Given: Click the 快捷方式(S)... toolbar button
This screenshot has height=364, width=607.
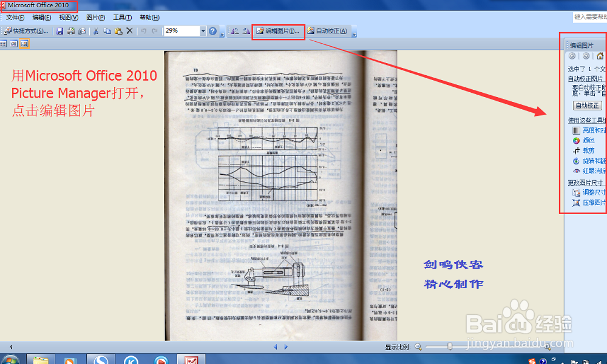Looking at the screenshot, I should point(26,31).
